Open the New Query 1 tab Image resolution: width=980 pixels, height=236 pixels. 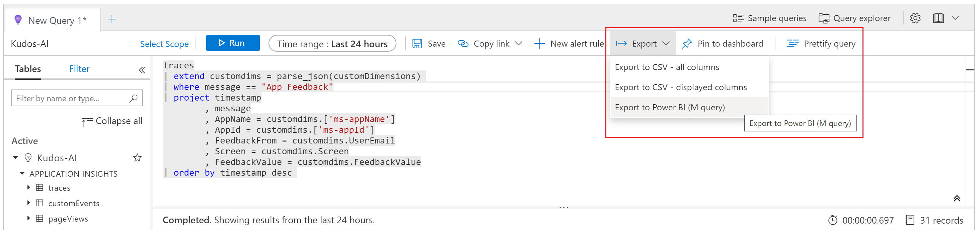[x=53, y=20]
